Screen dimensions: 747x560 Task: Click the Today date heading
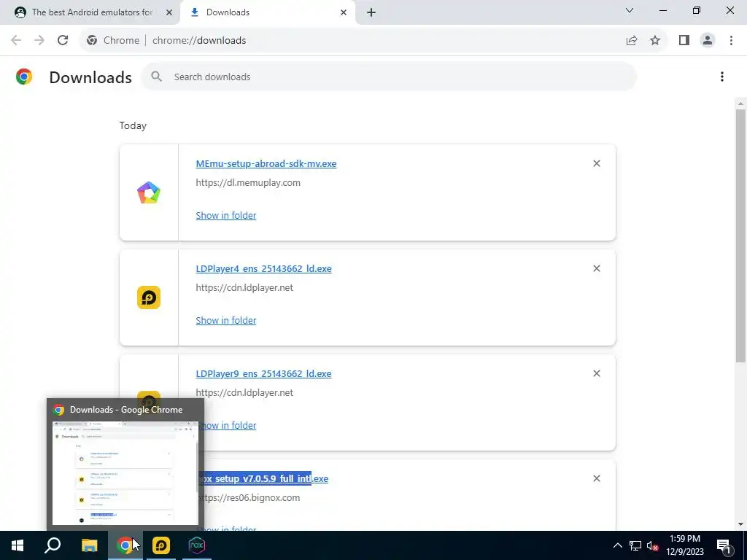coord(133,125)
